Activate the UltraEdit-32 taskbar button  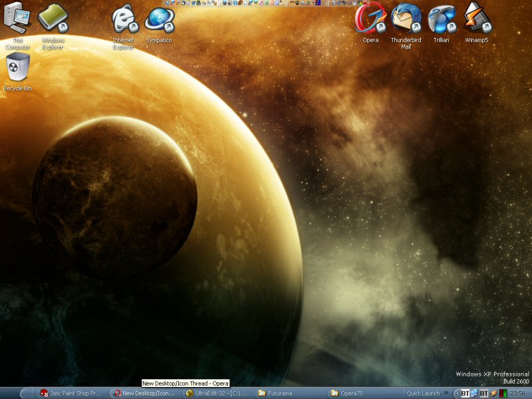216,393
